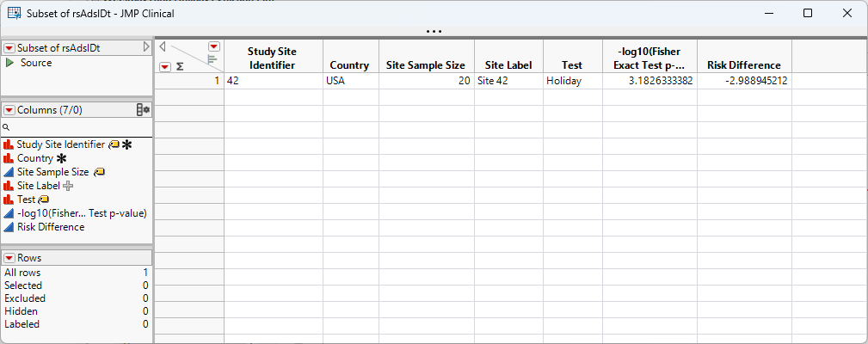Click the JMP Clinical table icon in title bar
The image size is (868, 344).
[15, 13]
